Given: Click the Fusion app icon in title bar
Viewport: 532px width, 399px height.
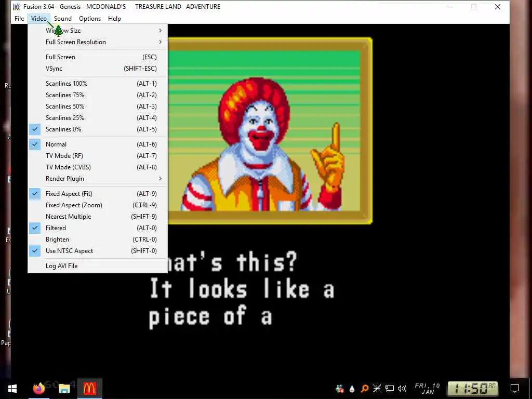Looking at the screenshot, I should pos(16,6).
